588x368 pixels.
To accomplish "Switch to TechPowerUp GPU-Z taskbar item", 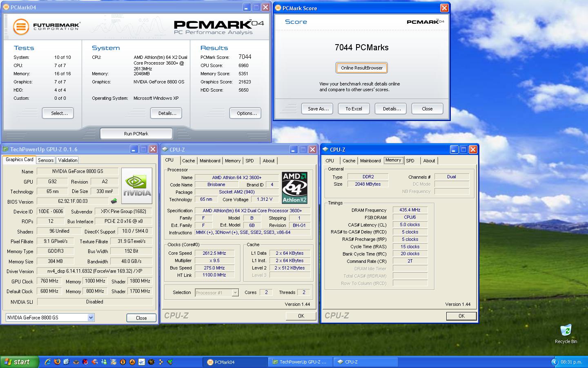I will (301, 362).
